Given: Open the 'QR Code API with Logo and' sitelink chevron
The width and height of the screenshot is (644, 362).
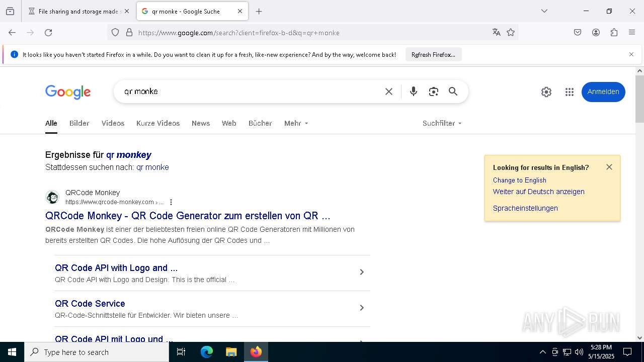Looking at the screenshot, I should (362, 272).
